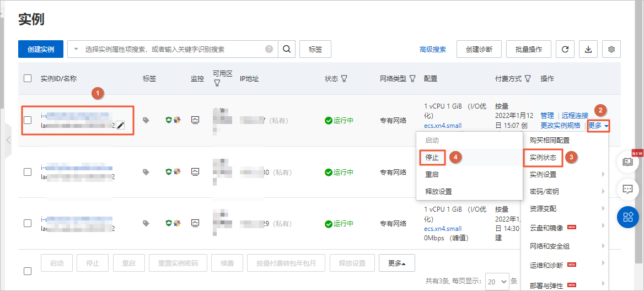Tick the bottom select-all checkbox beside 启动
The image size is (644, 291).
[x=28, y=271]
